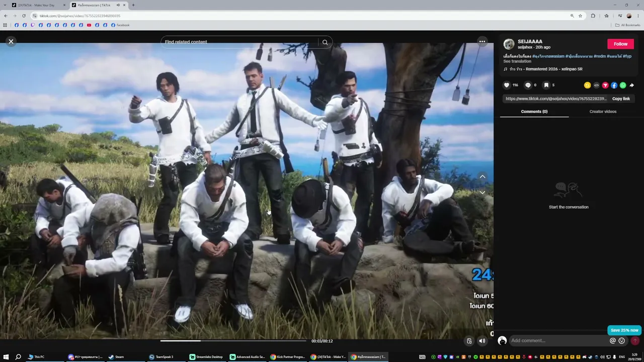Focus the Add comment input field
Viewport: 644px width, 362px height.
point(558,340)
